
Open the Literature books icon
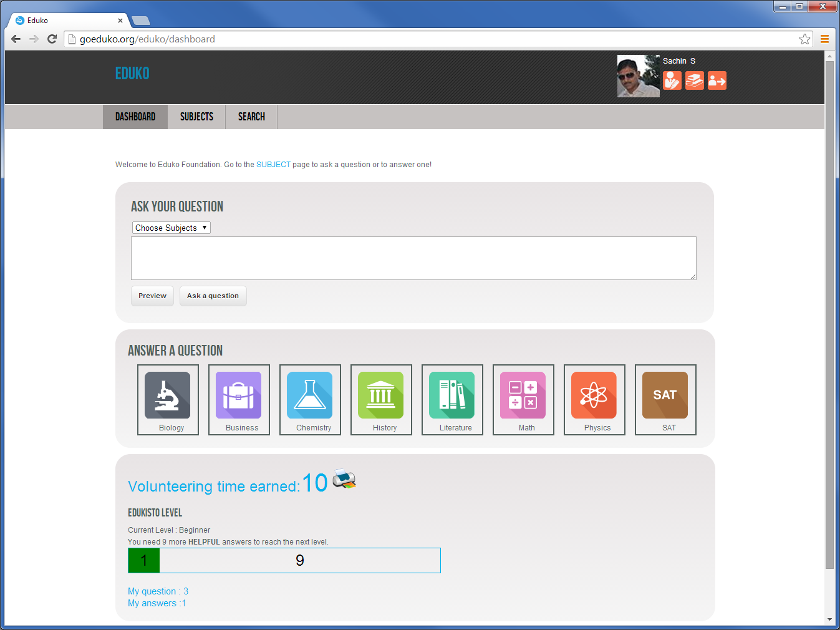[452, 395]
